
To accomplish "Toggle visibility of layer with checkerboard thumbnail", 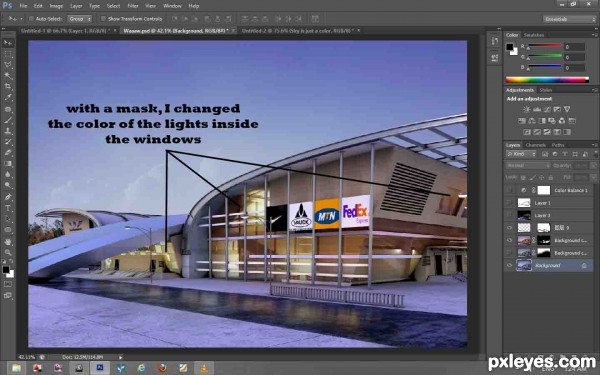I will pyautogui.click(x=509, y=228).
